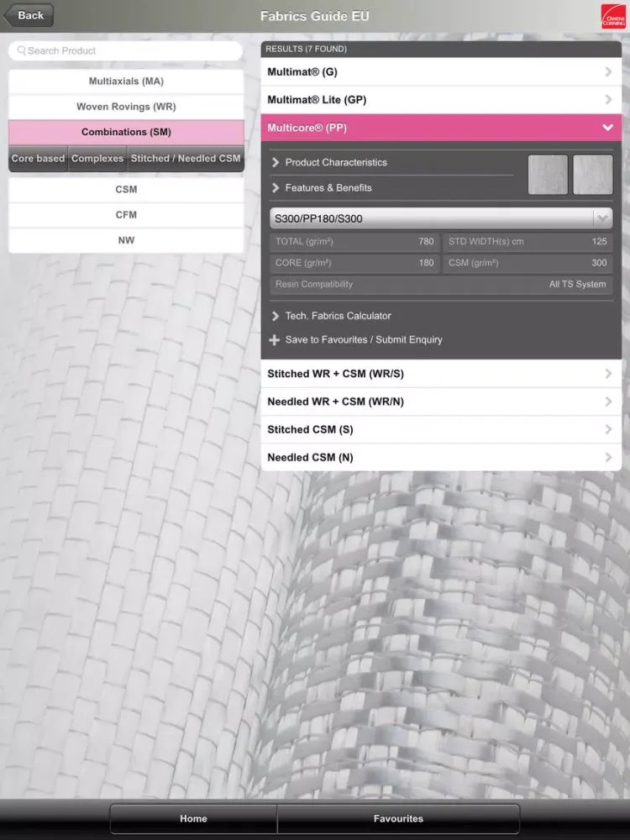This screenshot has height=840, width=630.
Task: Click arrow icon beside Features & Benefits
Action: click(276, 188)
